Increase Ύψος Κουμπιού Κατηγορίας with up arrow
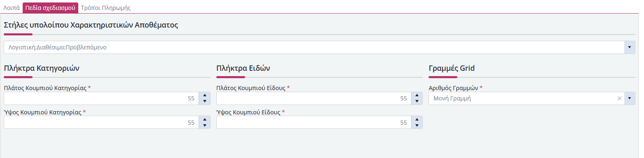 [205, 119]
